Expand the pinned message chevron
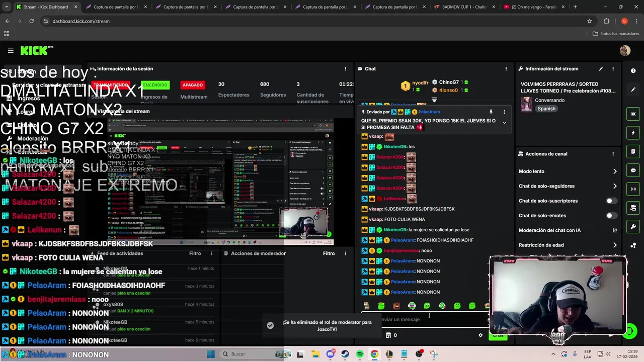644x362 pixels. (x=504, y=123)
